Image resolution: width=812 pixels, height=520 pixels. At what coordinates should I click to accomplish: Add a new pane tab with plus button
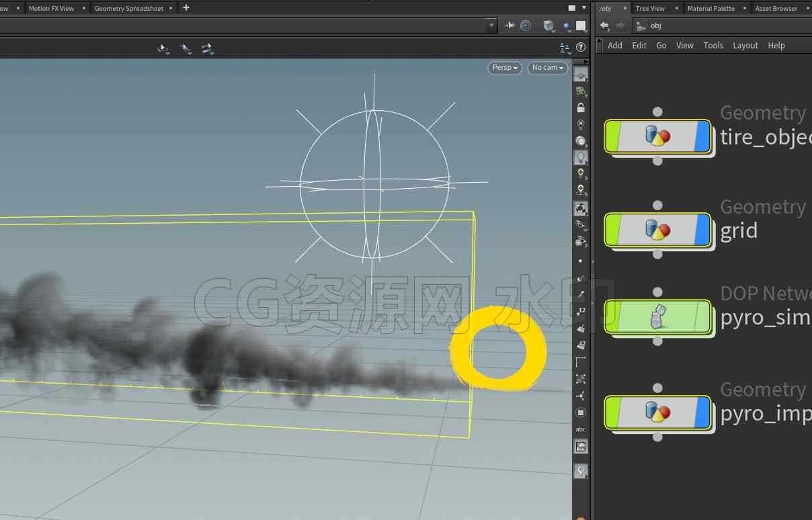click(x=186, y=8)
